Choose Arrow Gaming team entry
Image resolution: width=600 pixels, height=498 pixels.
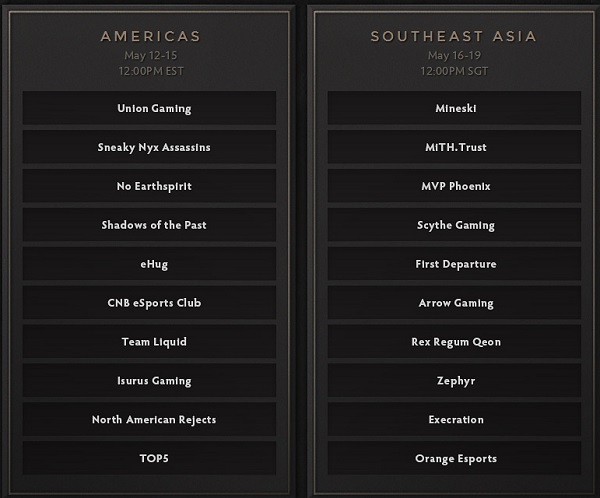(455, 303)
